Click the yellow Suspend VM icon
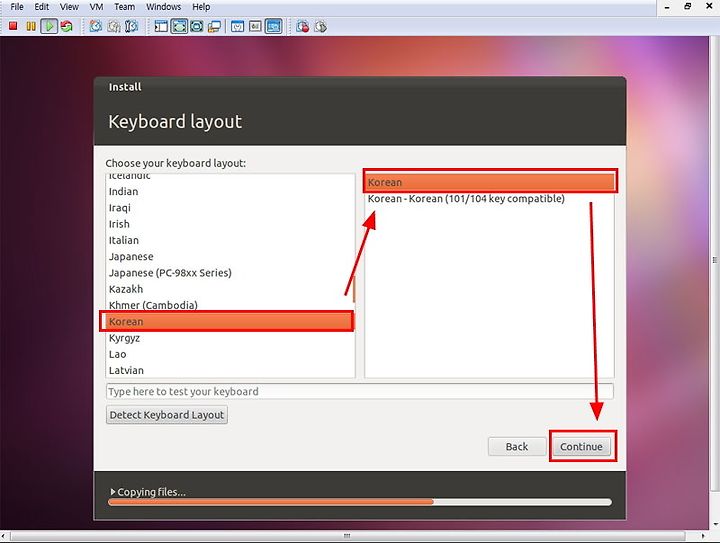The height and width of the screenshot is (543, 720). point(31,26)
